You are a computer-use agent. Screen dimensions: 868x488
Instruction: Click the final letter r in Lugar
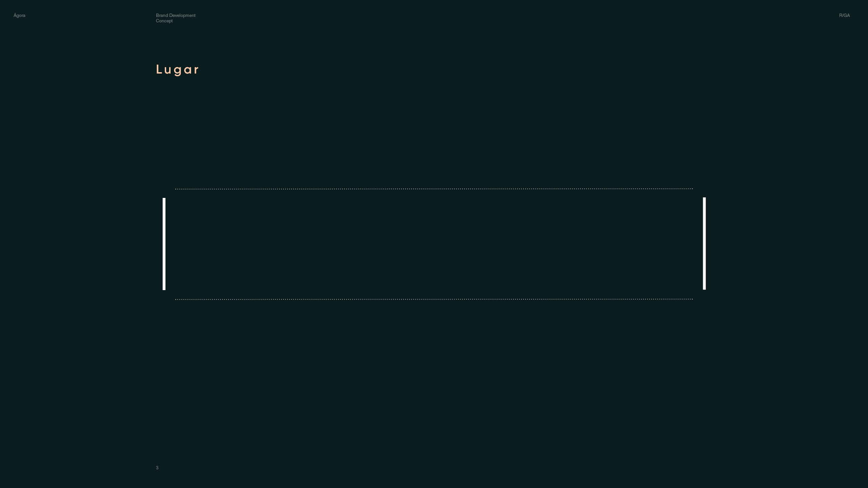pos(196,70)
